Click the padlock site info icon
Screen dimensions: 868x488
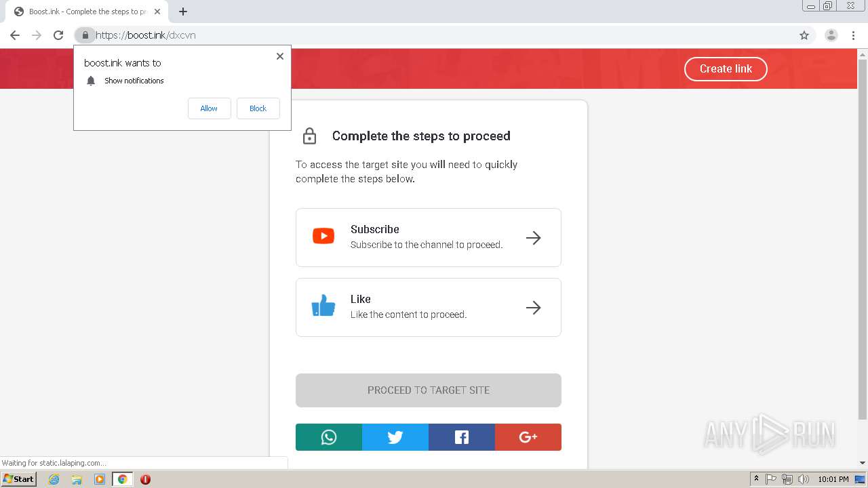85,35
